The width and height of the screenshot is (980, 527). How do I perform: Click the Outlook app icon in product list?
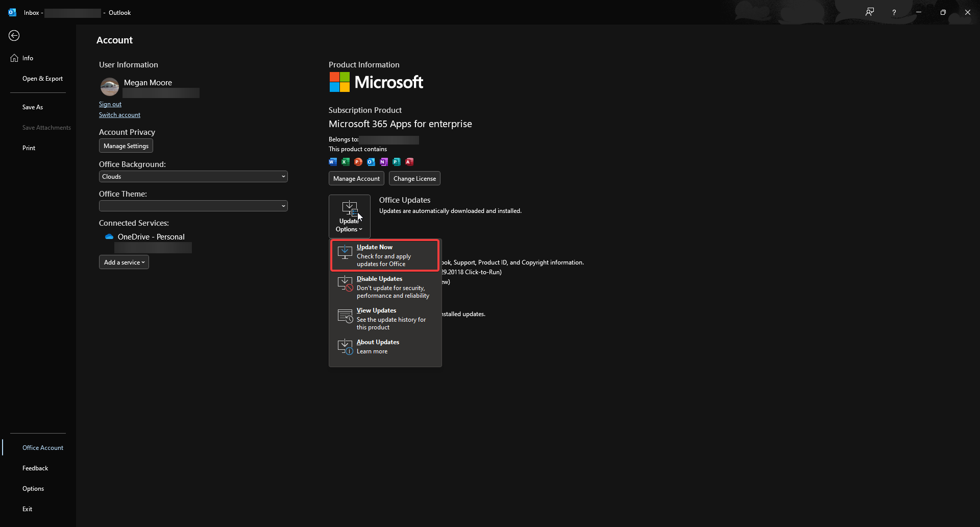pos(371,162)
